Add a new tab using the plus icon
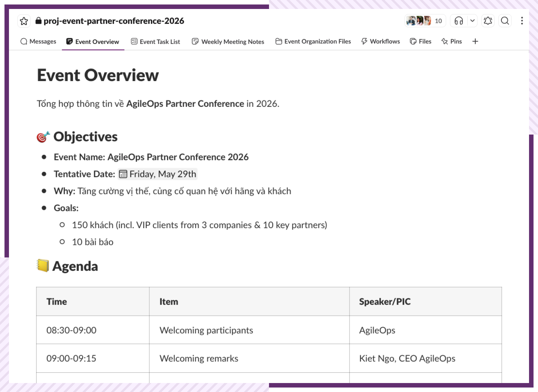Screen dimensions: 538x392 pyautogui.click(x=475, y=41)
